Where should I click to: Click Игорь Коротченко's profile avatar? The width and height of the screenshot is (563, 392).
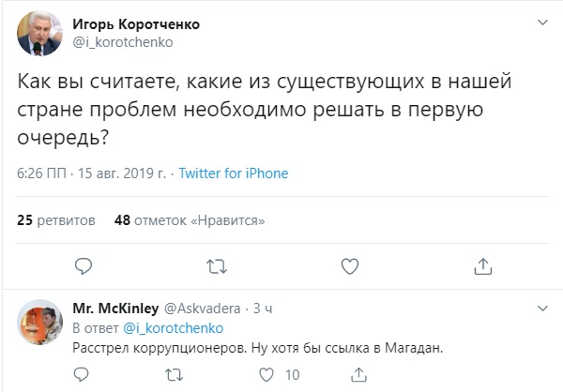point(39,32)
